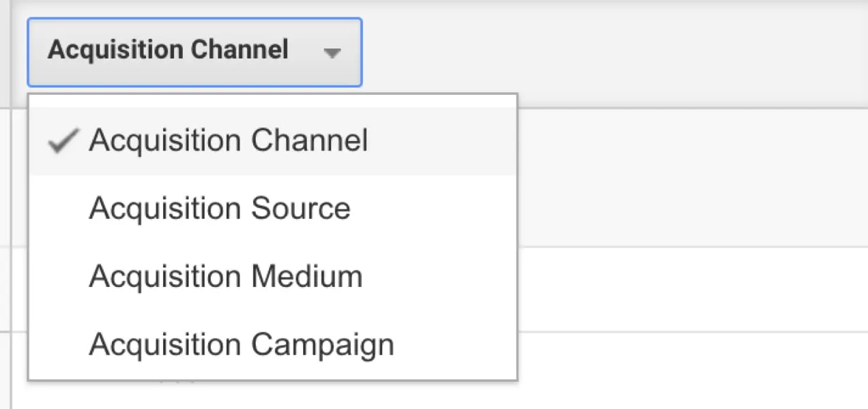The image size is (868, 409).
Task: Collapse the Acquisition Channel dropdown button
Action: (194, 52)
